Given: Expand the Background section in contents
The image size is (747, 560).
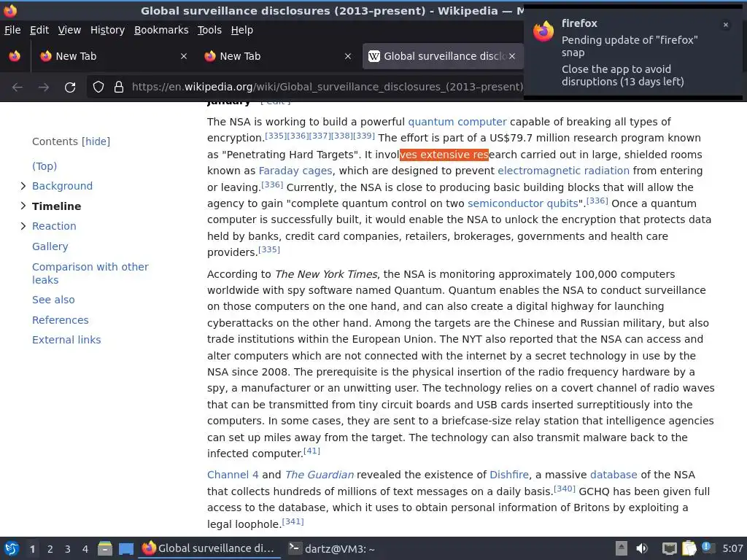Looking at the screenshot, I should [23, 186].
